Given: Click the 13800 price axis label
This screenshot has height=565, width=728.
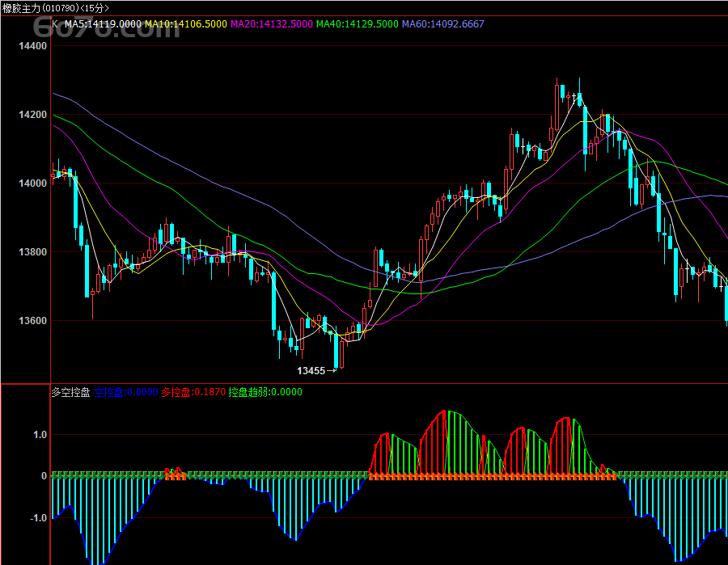Looking at the screenshot, I should pyautogui.click(x=32, y=252).
